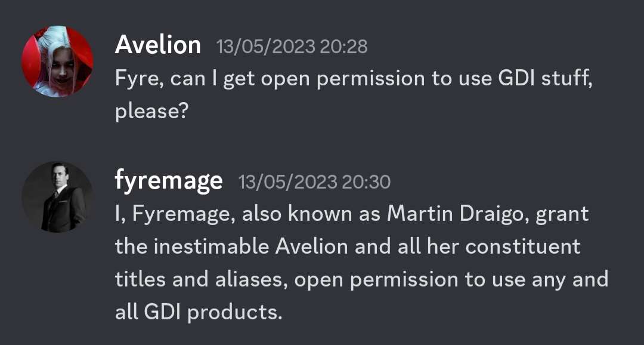This screenshot has width=644, height=345.
Task: Click the word "grant" in fyremage's reply
Action: (x=562, y=215)
